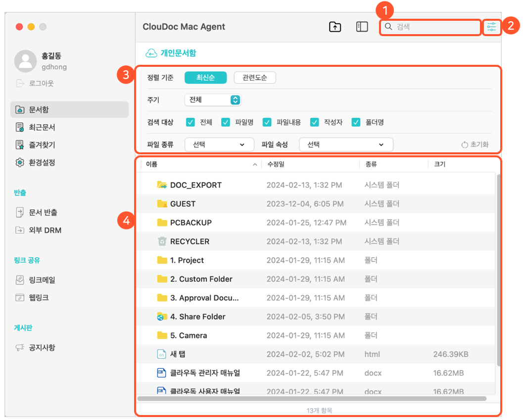Click the 개인문서함 cloud back icon

point(151,53)
